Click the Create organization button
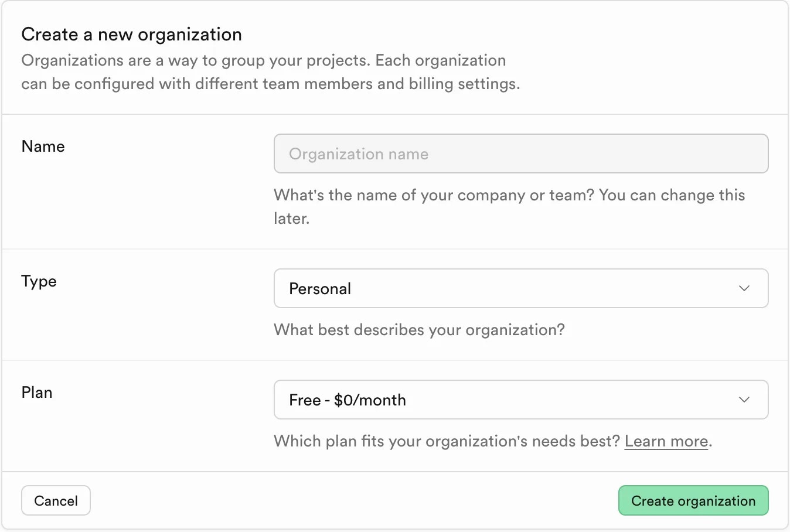Screen dimensions: 790x532 tap(693, 500)
